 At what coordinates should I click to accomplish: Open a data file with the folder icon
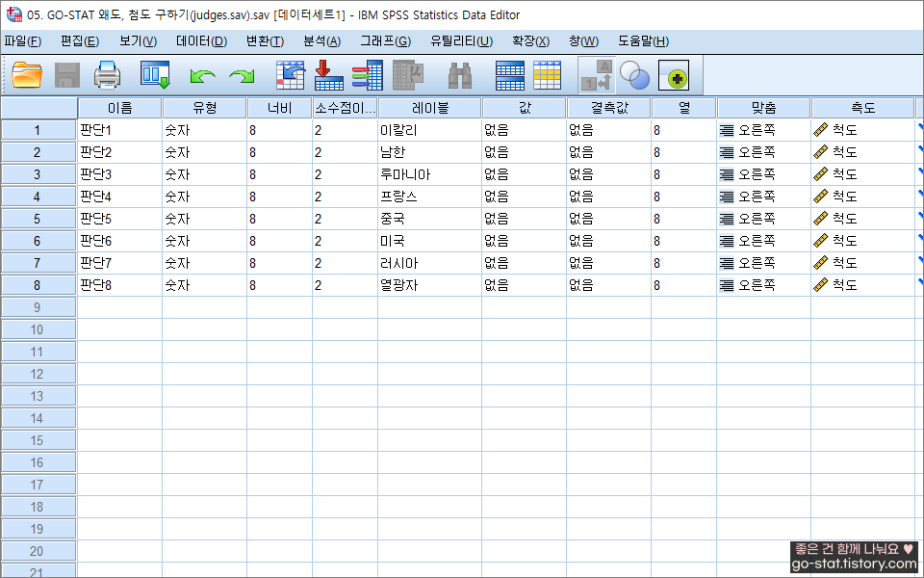(x=27, y=75)
